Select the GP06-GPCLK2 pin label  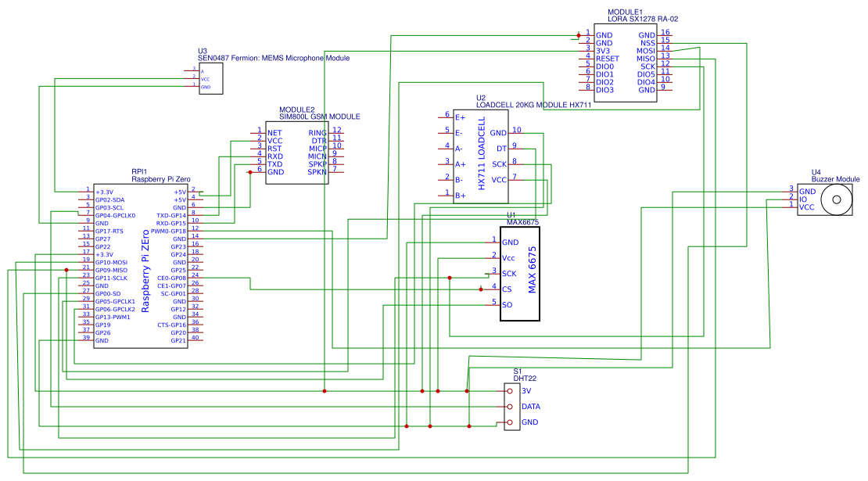pyautogui.click(x=115, y=310)
